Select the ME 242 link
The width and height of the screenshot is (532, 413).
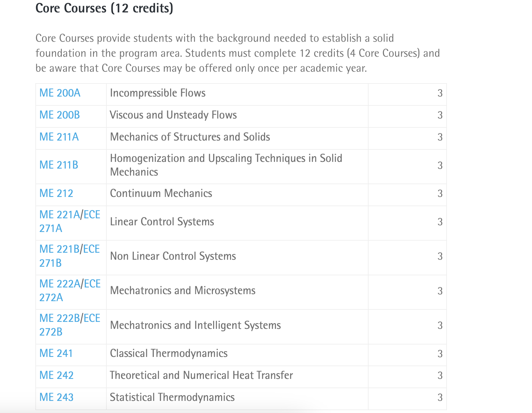click(x=56, y=375)
